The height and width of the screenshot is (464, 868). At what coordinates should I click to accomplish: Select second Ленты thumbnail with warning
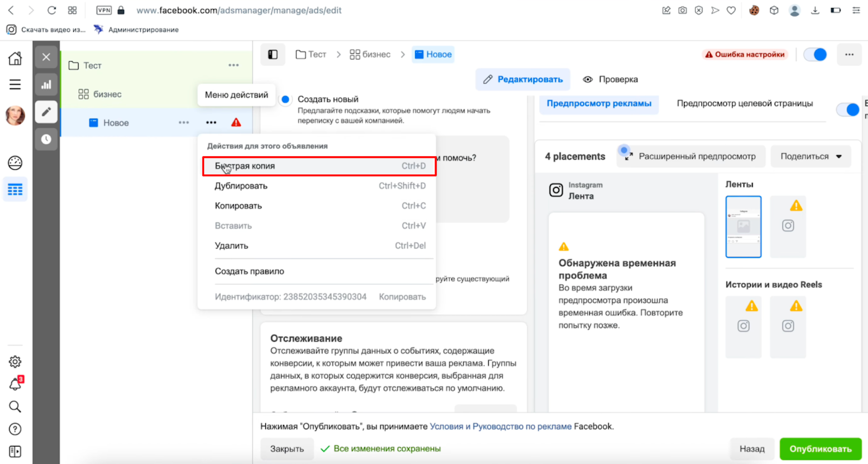coord(788,227)
